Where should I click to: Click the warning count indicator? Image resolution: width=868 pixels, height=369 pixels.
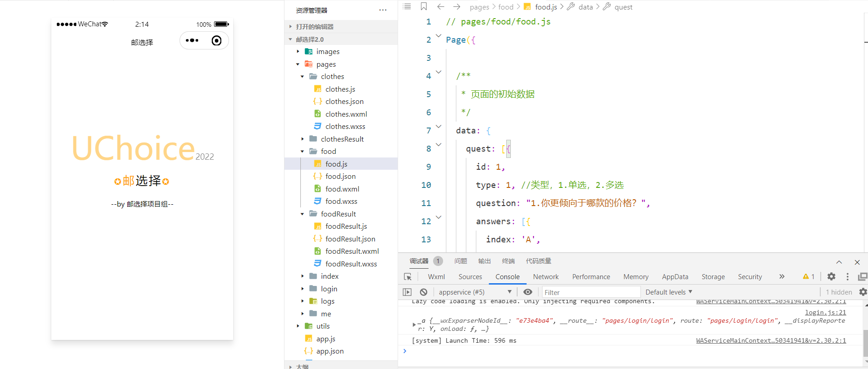808,276
